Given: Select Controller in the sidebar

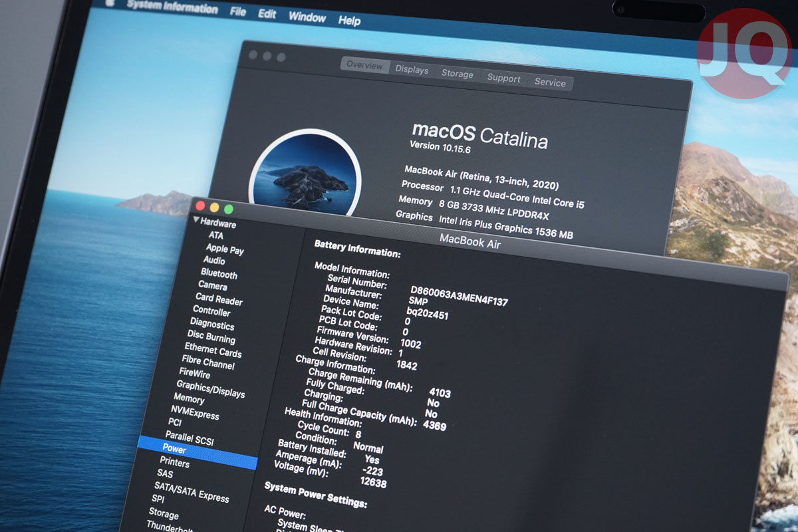Looking at the screenshot, I should coord(211,311).
